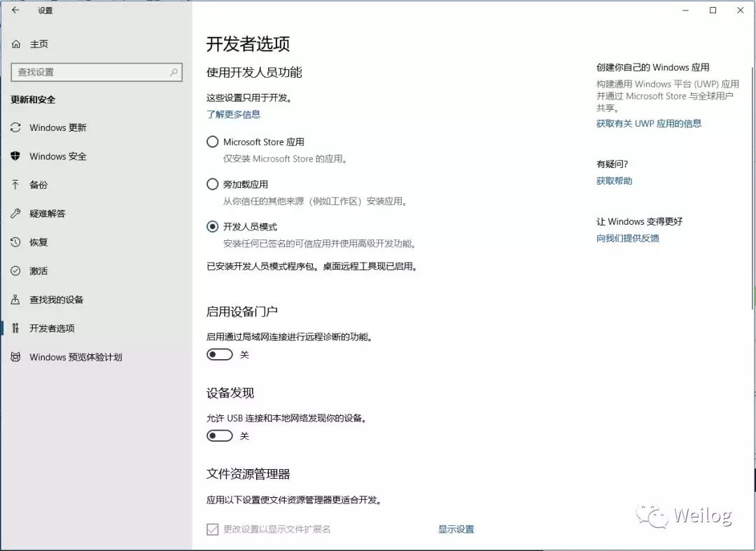Click 更新和安全 sidebar heading
Screen dimensions: 756x551
tap(34, 100)
